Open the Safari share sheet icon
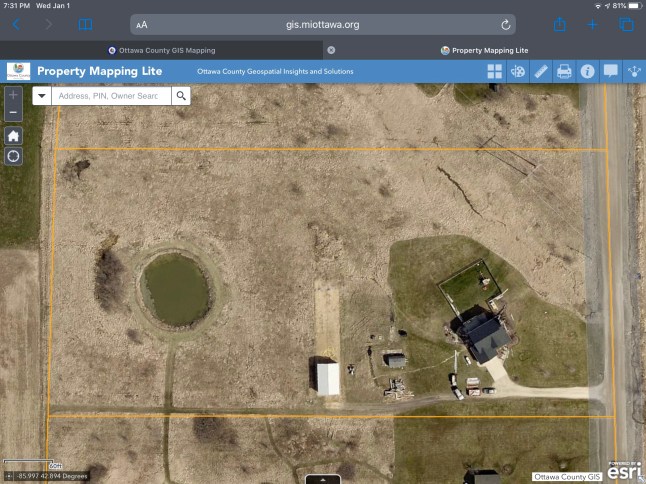Screen dimensions: 646x484 pyautogui.click(x=559, y=24)
